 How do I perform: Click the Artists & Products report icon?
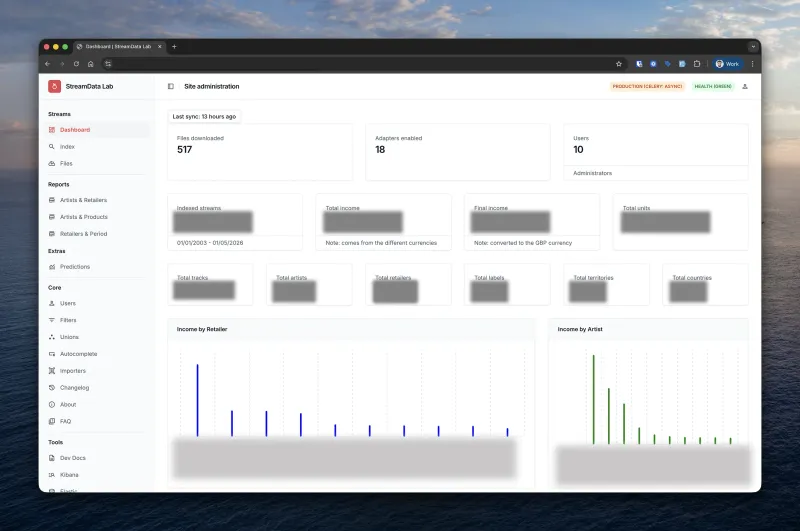coord(52,217)
